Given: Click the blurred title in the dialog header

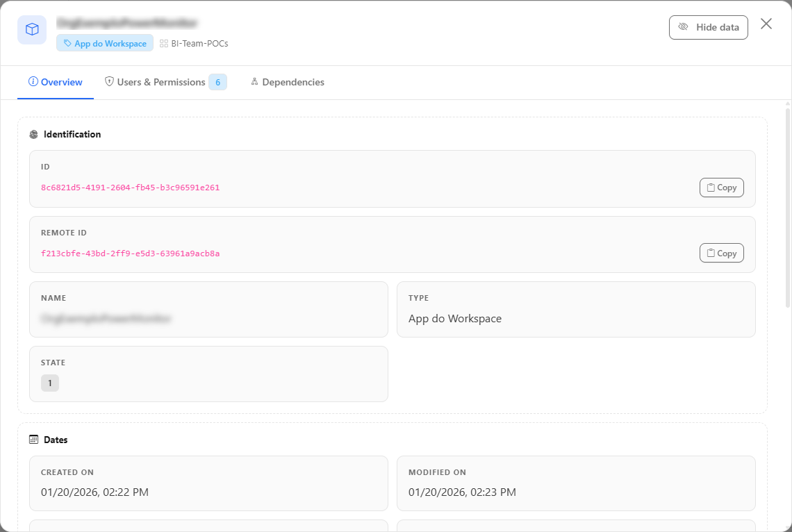Looking at the screenshot, I should (x=126, y=23).
